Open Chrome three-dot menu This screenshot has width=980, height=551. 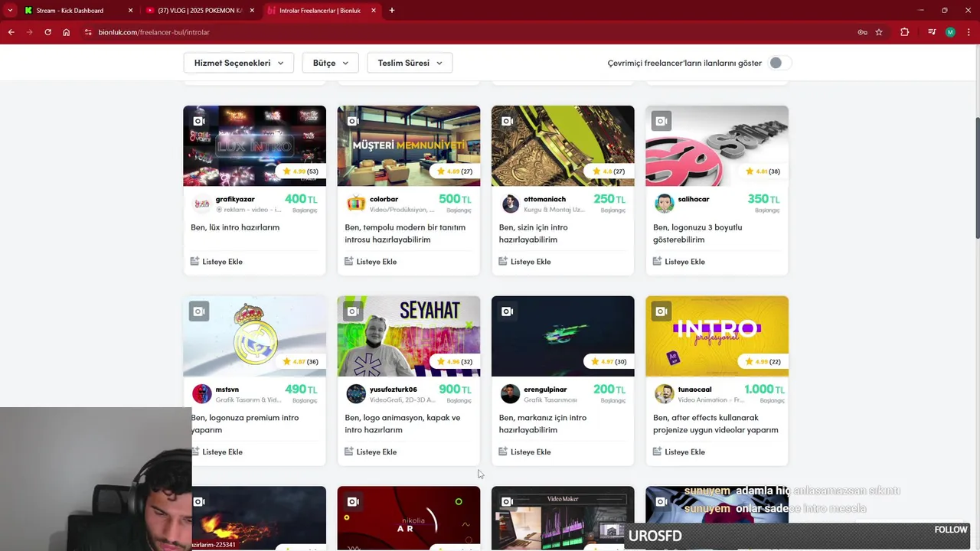pos(968,32)
